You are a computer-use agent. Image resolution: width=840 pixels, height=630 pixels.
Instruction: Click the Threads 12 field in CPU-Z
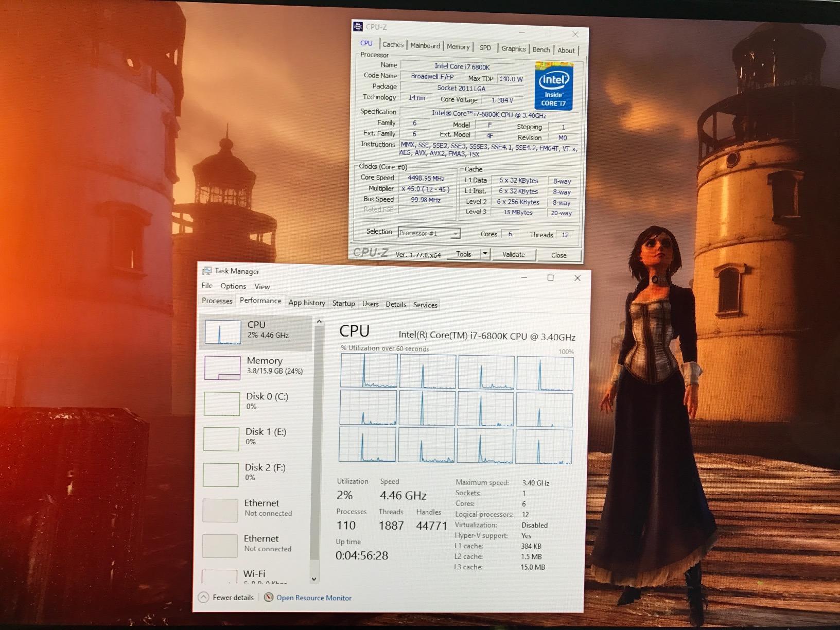pos(565,235)
